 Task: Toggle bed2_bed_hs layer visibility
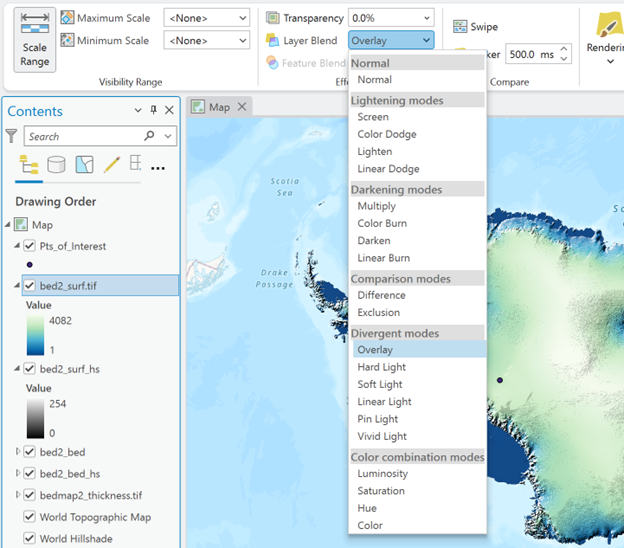(x=29, y=473)
